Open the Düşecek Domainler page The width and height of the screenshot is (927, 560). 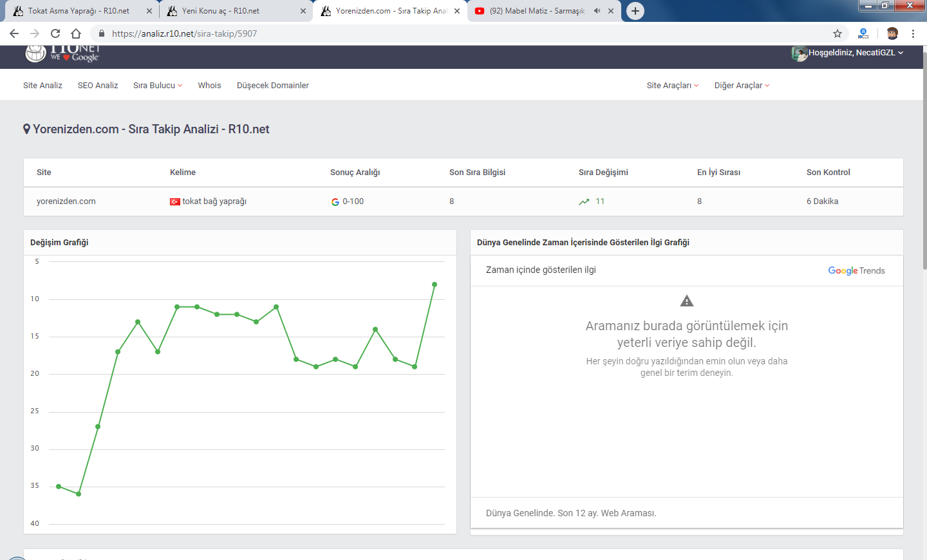[x=273, y=85]
